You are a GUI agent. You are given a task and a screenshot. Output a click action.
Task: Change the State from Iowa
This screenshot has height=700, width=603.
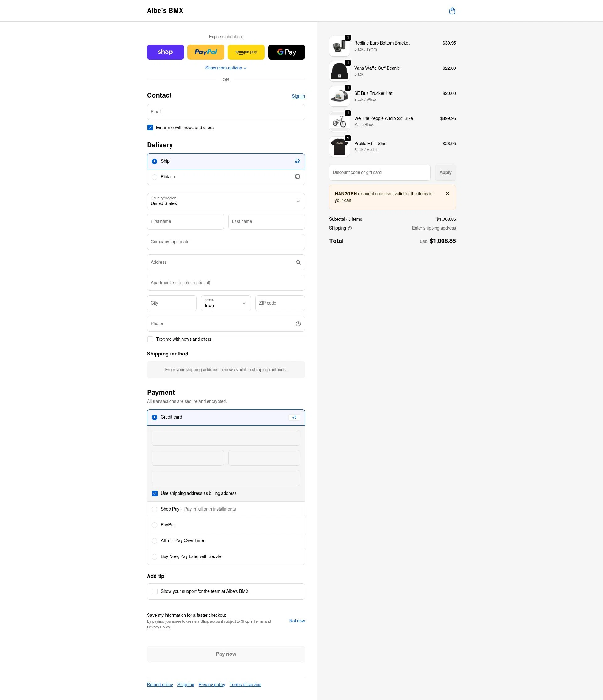coord(226,303)
